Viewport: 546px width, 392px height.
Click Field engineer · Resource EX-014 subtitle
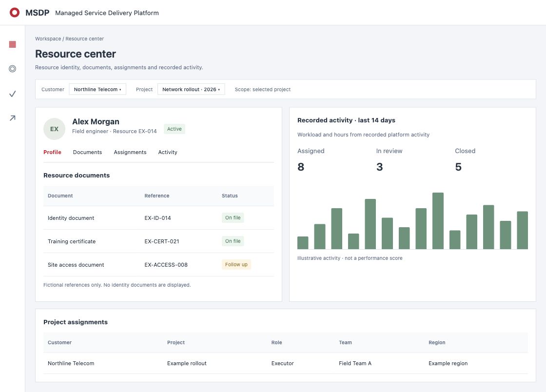pos(114,131)
